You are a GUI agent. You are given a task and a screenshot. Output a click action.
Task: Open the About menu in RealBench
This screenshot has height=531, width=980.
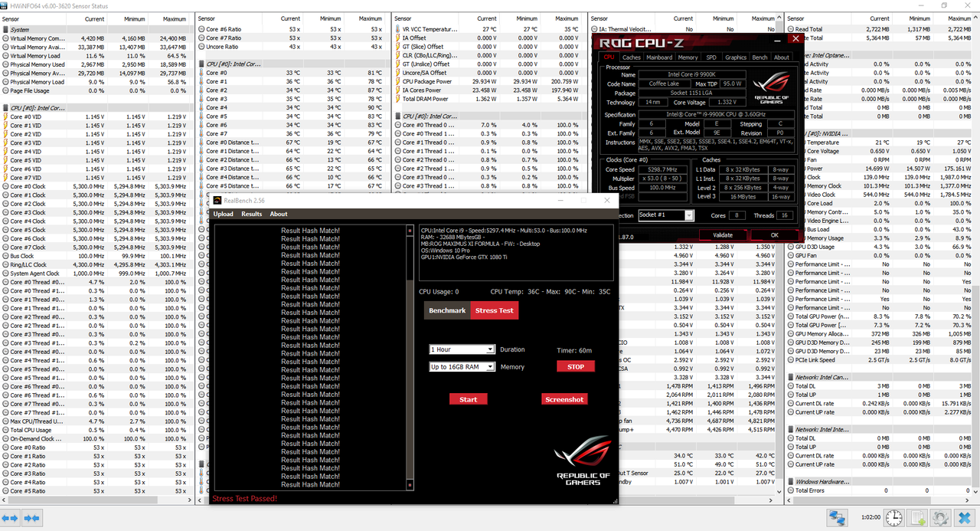[x=279, y=214]
